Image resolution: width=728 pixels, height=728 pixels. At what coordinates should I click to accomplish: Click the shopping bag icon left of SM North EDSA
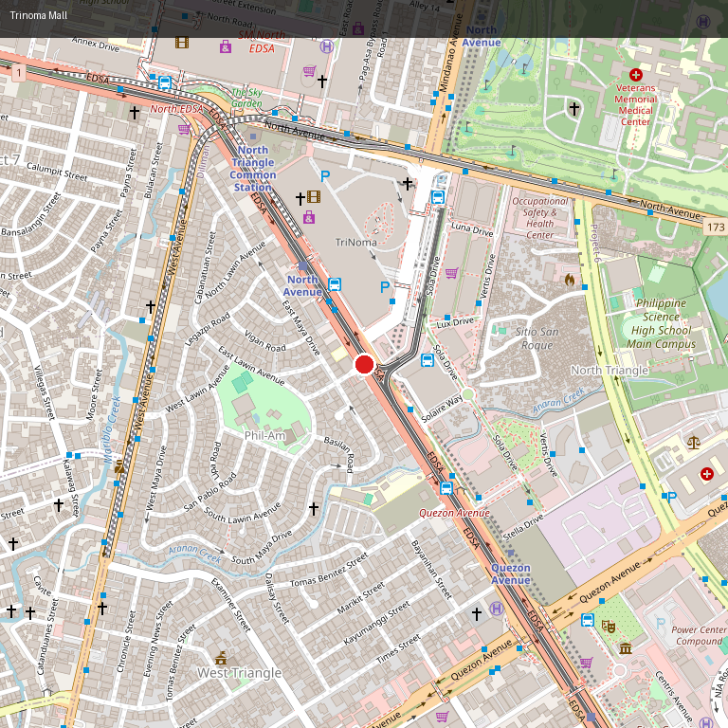pos(226,46)
